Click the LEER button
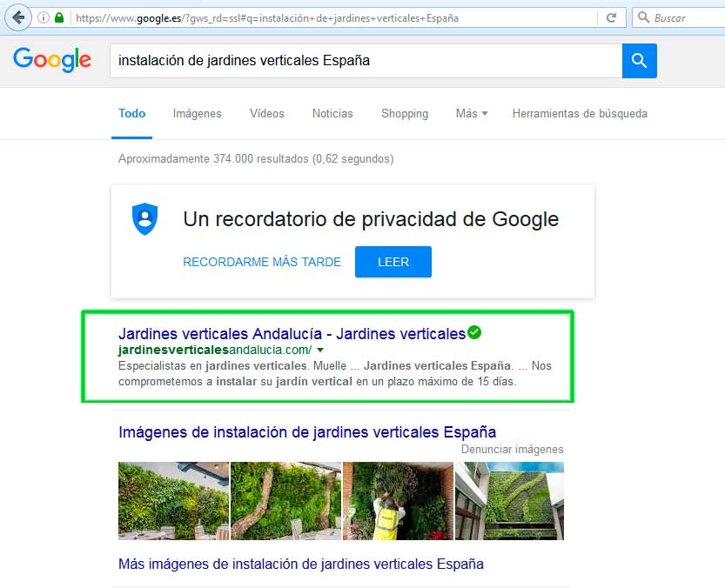The image size is (725, 588). click(393, 262)
